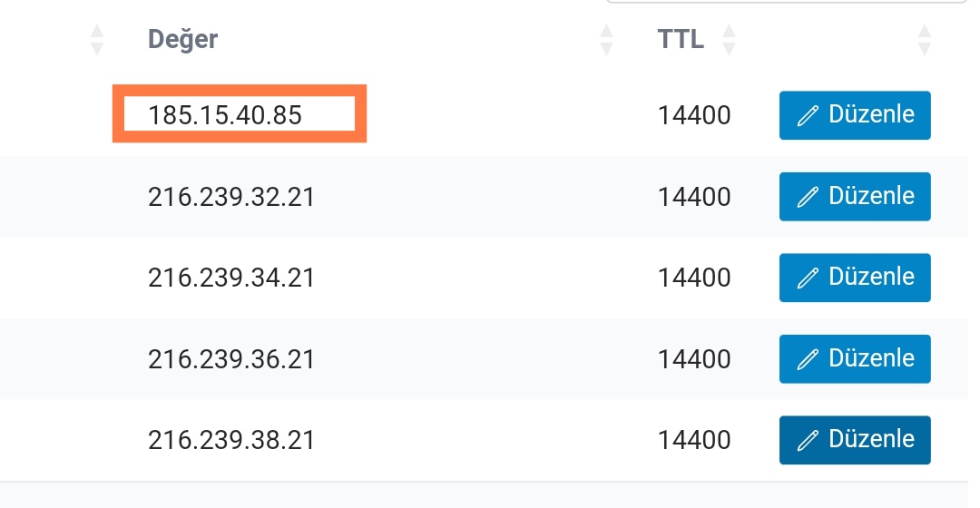Edit the 216.239.32.21 record with Düzenle
This screenshot has height=508, width=980.
(855, 197)
